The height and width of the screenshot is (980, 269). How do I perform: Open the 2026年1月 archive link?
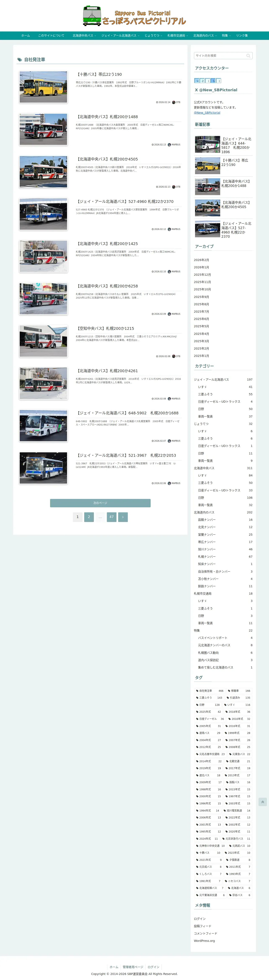[x=201, y=268]
